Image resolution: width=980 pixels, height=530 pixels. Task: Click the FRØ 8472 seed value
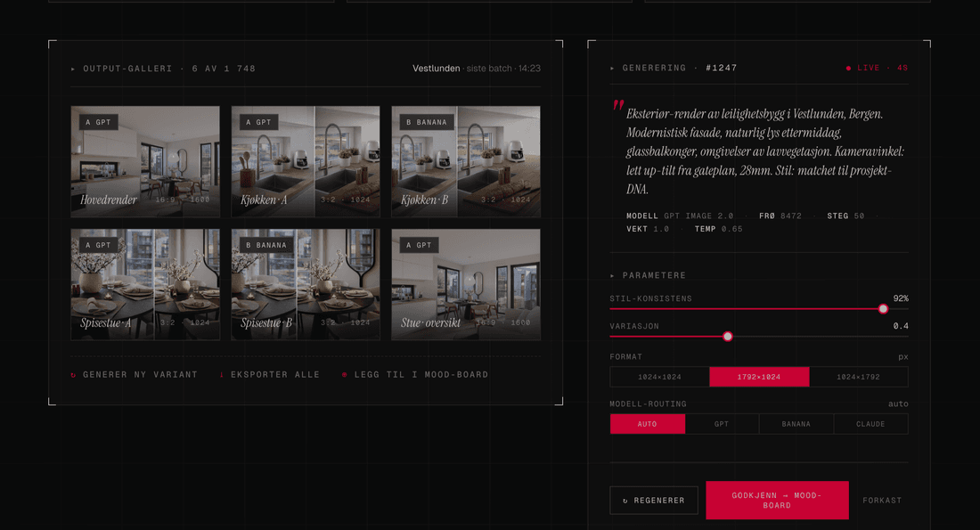[x=780, y=216]
